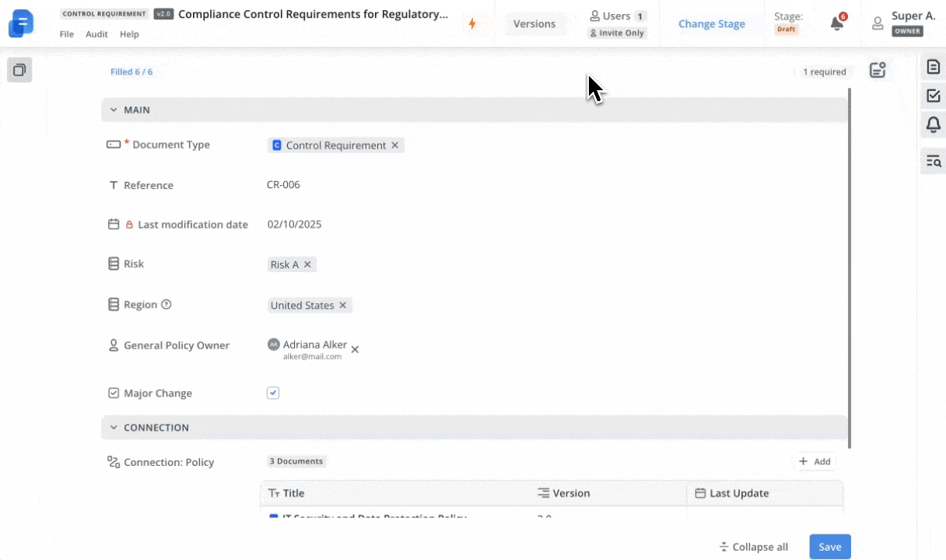This screenshot has width=946, height=560.
Task: Click the Save button
Action: [829, 547]
